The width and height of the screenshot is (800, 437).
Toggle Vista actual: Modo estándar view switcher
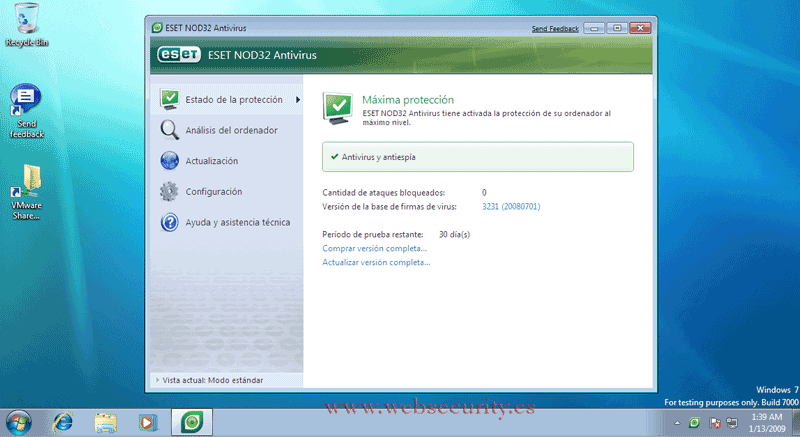click(x=210, y=380)
